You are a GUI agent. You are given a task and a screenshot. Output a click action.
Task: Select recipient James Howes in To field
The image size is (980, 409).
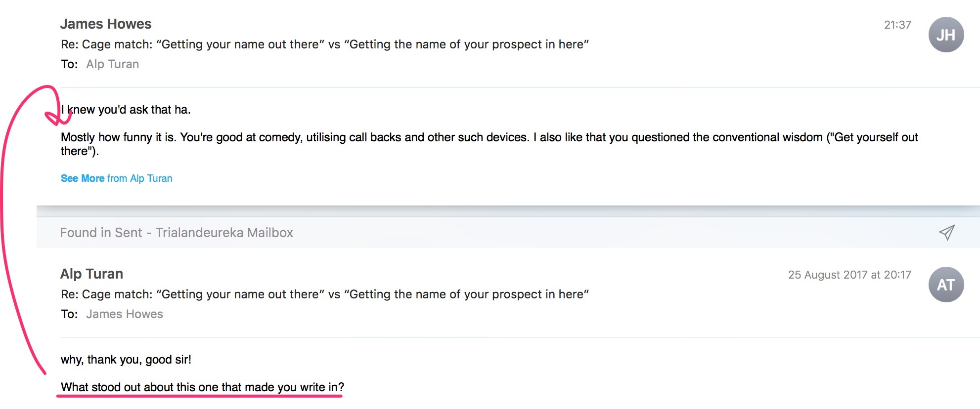point(124,314)
